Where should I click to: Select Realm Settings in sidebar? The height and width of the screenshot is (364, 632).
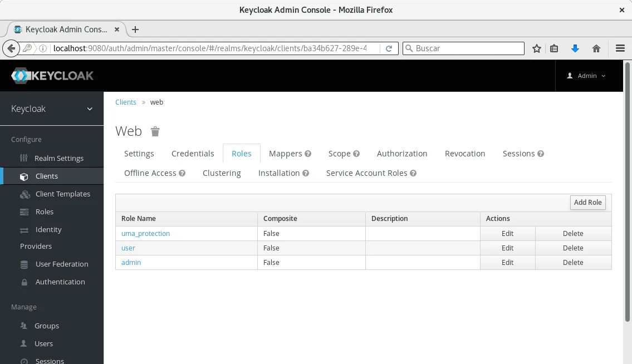point(58,159)
